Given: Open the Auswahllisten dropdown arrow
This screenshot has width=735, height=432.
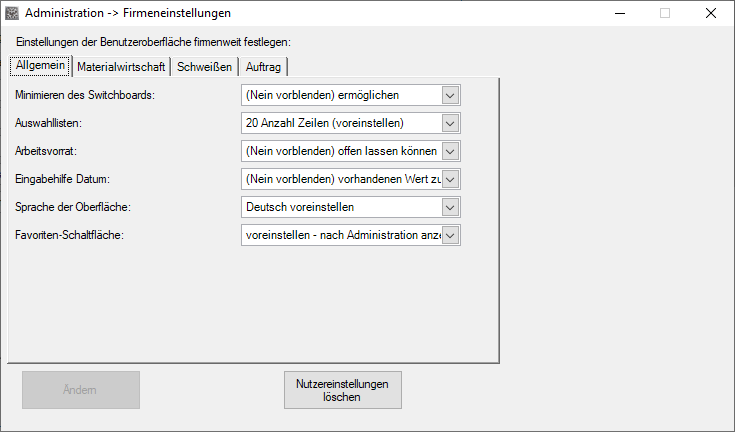Looking at the screenshot, I should 450,123.
